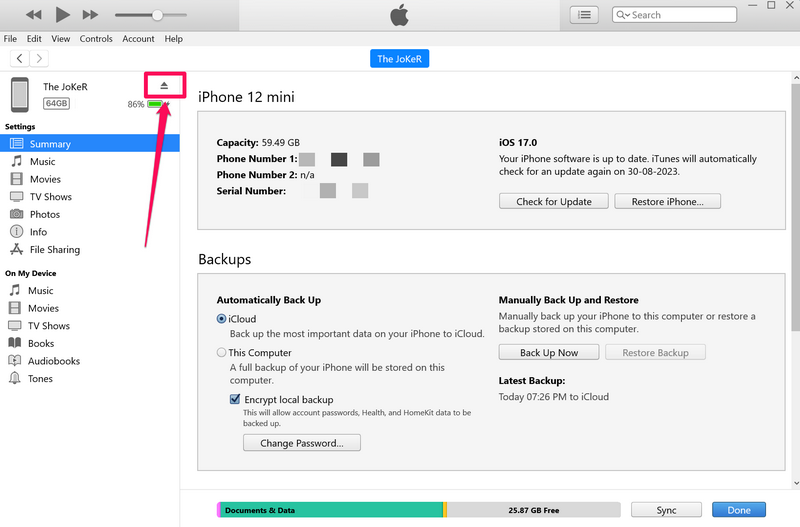800x527 pixels.
Task: Select Summary in Settings sidebar
Action: point(90,143)
